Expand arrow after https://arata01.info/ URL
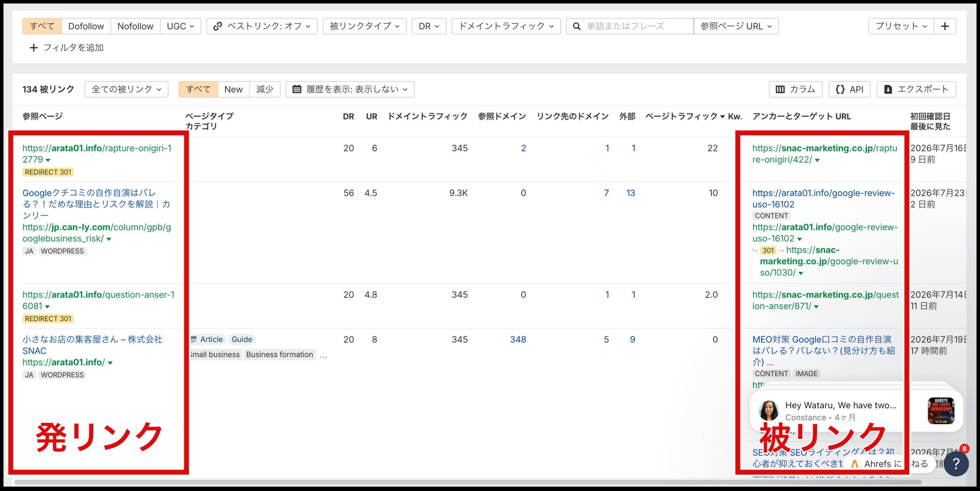Viewport: 980px width, 491px height. click(110, 363)
